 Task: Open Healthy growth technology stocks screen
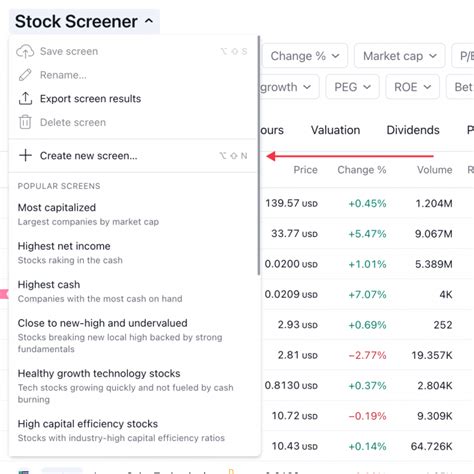pos(133,386)
